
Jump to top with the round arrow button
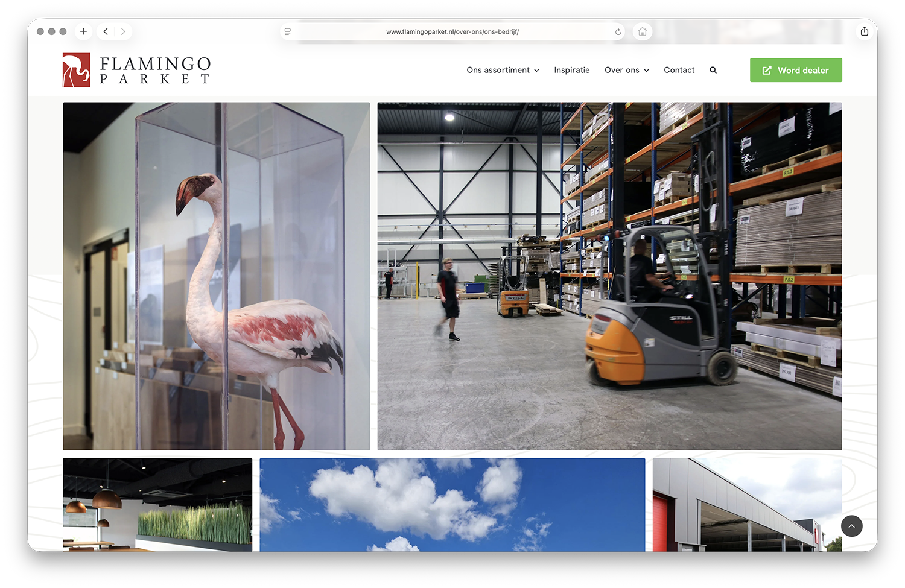[x=851, y=526]
